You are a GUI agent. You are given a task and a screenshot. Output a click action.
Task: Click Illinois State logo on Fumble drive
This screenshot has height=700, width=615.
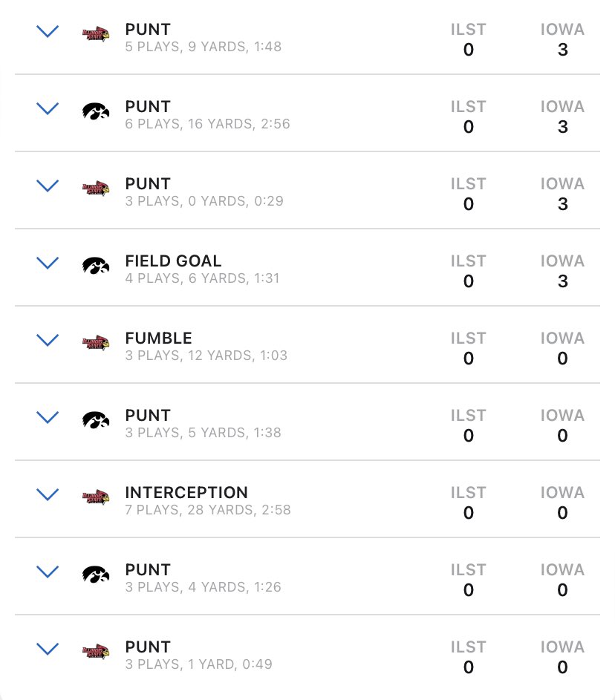tap(96, 343)
